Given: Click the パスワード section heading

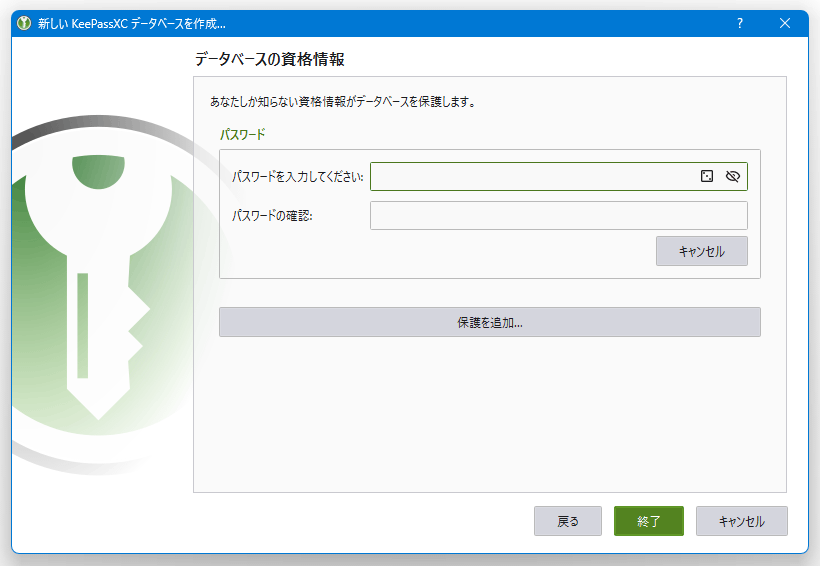Looking at the screenshot, I should coord(242,134).
